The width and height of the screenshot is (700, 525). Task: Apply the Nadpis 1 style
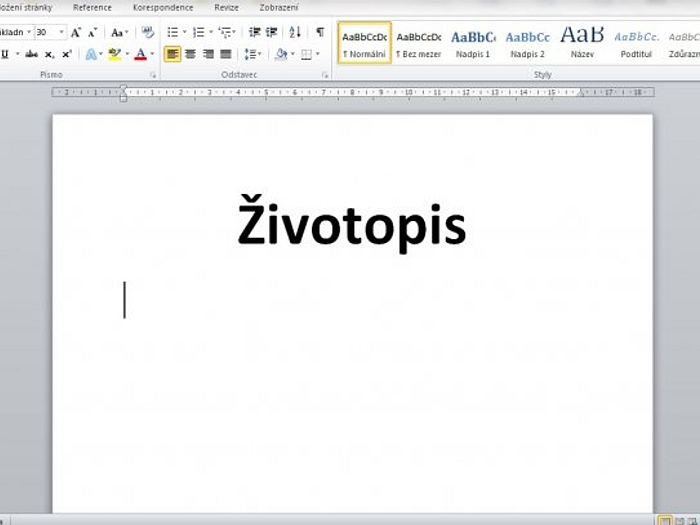click(x=473, y=42)
